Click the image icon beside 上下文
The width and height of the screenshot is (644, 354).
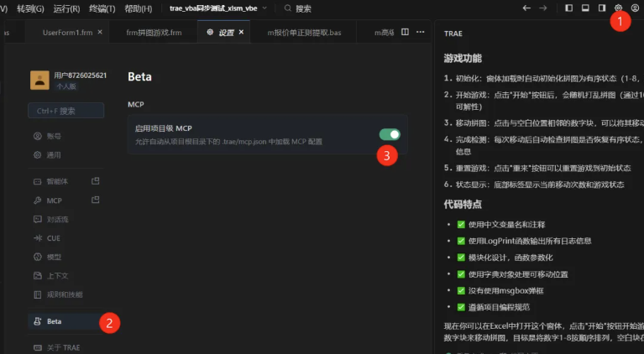pos(38,276)
